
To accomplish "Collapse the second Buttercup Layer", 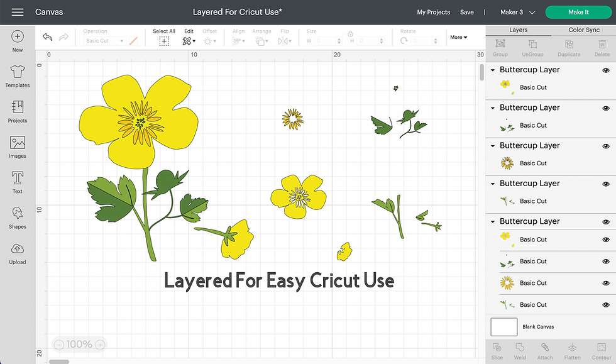I will 493,108.
